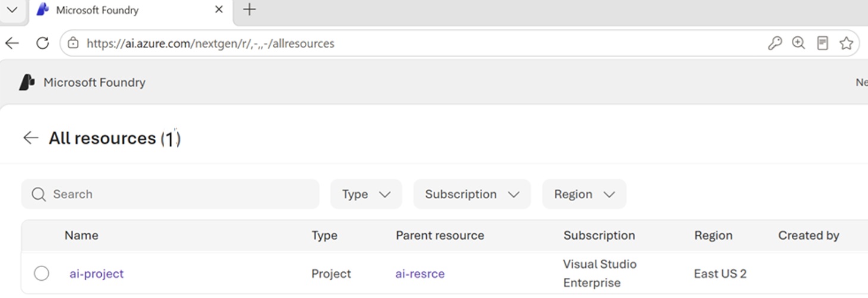
Task: Click the Search resources field
Action: pos(170,194)
